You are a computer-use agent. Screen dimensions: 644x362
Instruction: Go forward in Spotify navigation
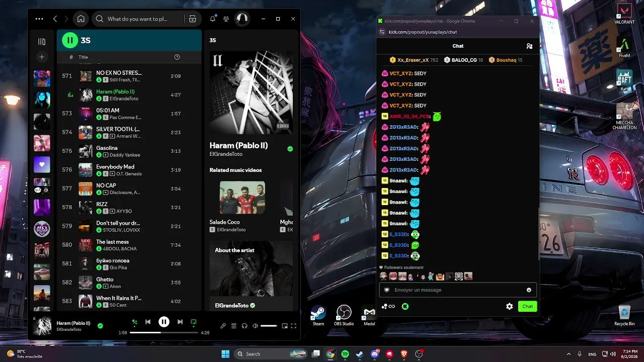pyautogui.click(x=66, y=19)
